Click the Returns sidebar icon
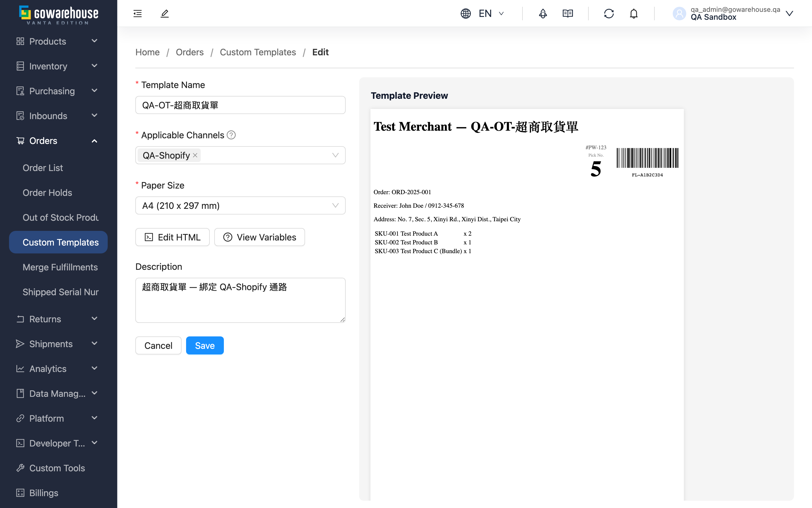812x508 pixels. [20, 319]
